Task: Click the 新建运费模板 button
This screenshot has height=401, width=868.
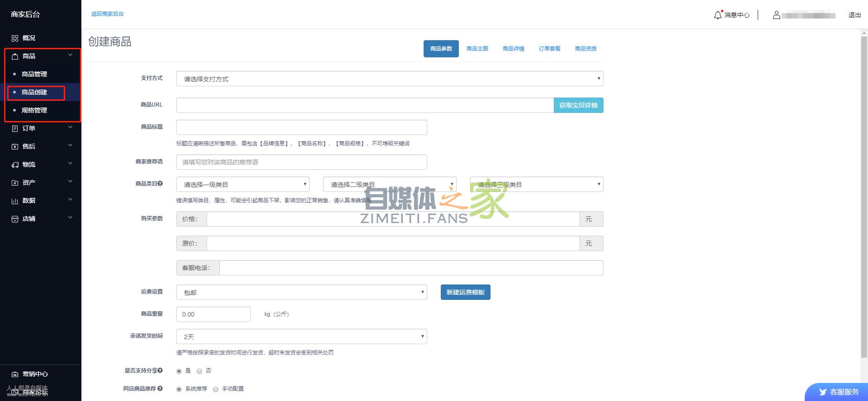Action: 465,292
